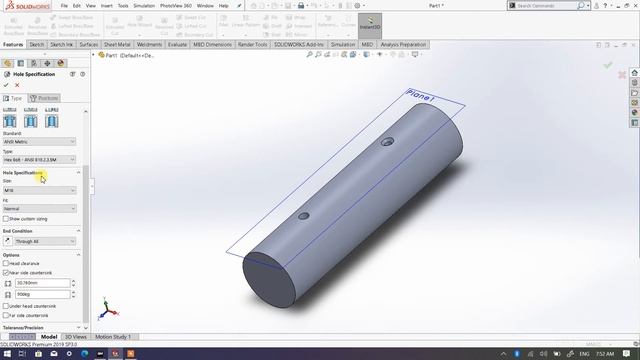
Task: Click the InstantDD toolbar button
Action: (x=370, y=26)
